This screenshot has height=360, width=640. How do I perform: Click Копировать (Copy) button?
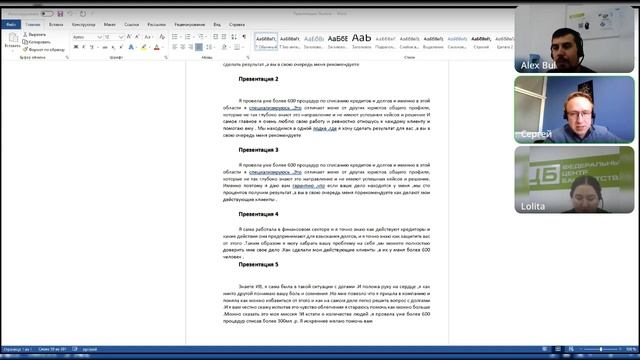[37, 42]
